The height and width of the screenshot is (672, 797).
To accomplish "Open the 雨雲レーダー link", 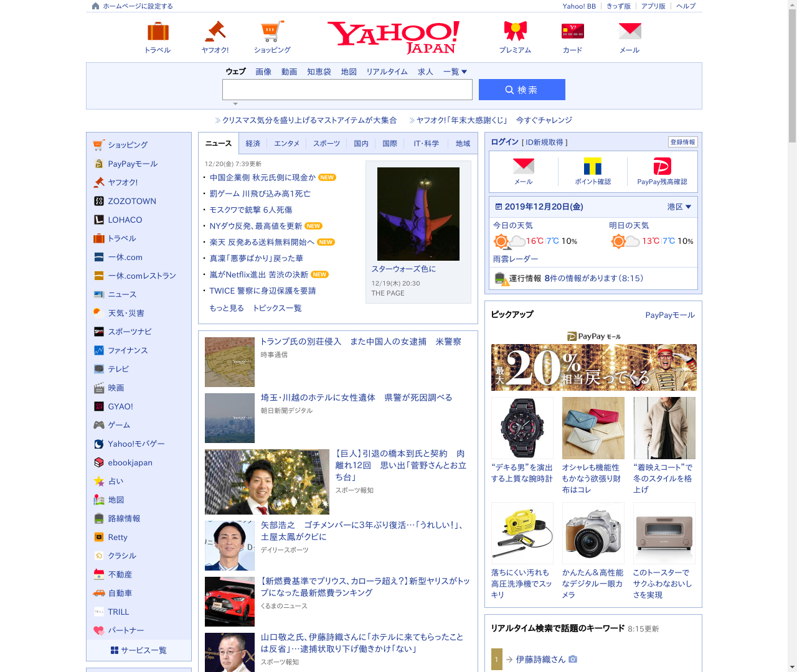I will (516, 259).
